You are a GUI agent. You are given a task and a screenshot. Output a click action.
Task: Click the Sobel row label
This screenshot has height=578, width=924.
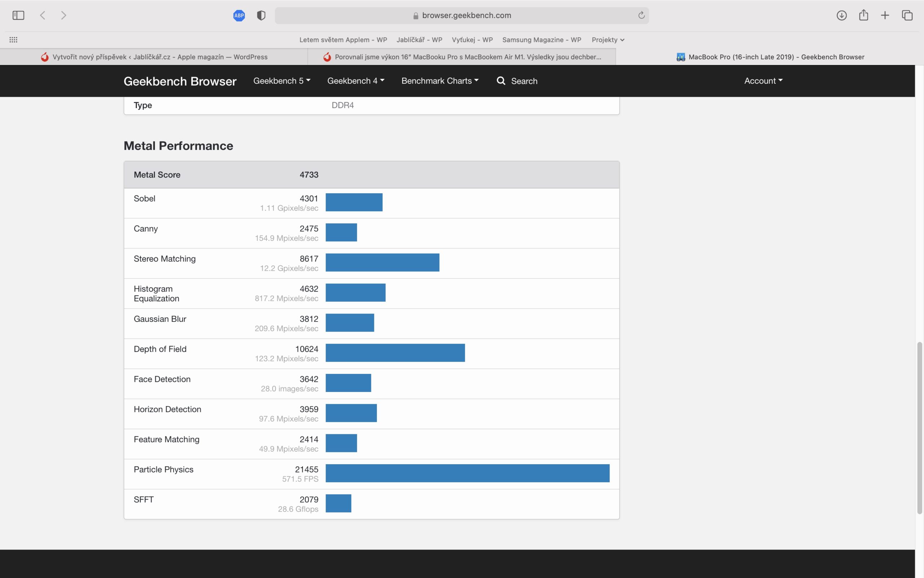coord(144,198)
